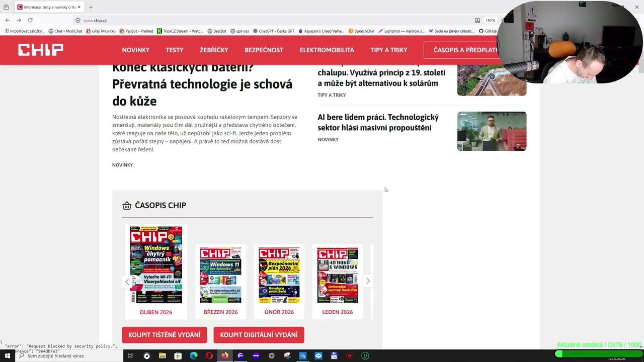This screenshot has width=644, height=362.
Task: Open the DUBEN 2026 magazine cover
Action: 156,265
